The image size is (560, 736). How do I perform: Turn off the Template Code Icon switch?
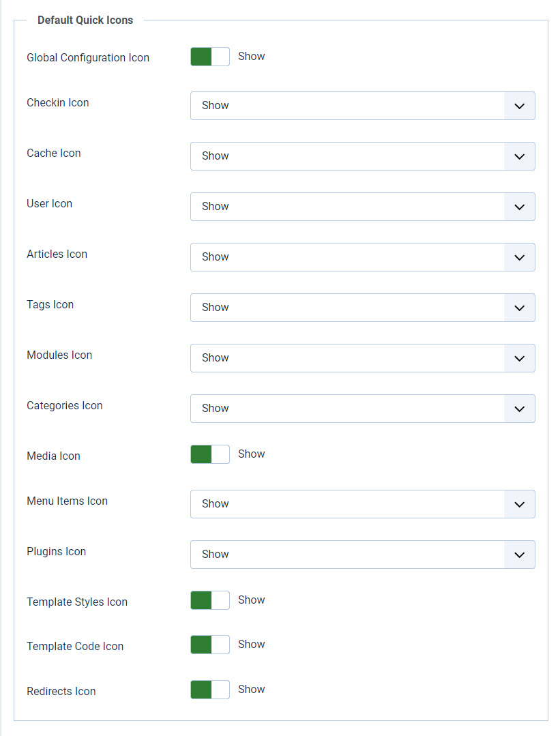209,645
